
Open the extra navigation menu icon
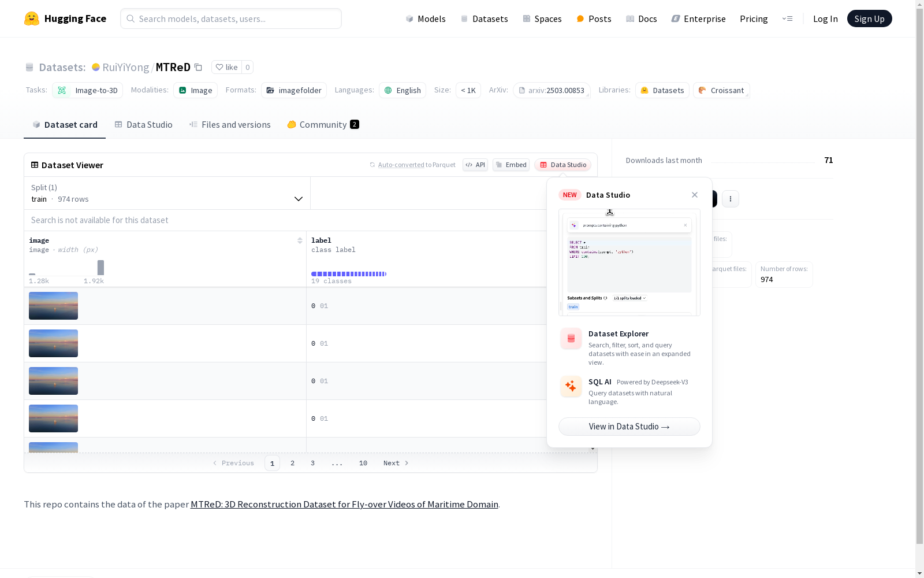coord(788,18)
